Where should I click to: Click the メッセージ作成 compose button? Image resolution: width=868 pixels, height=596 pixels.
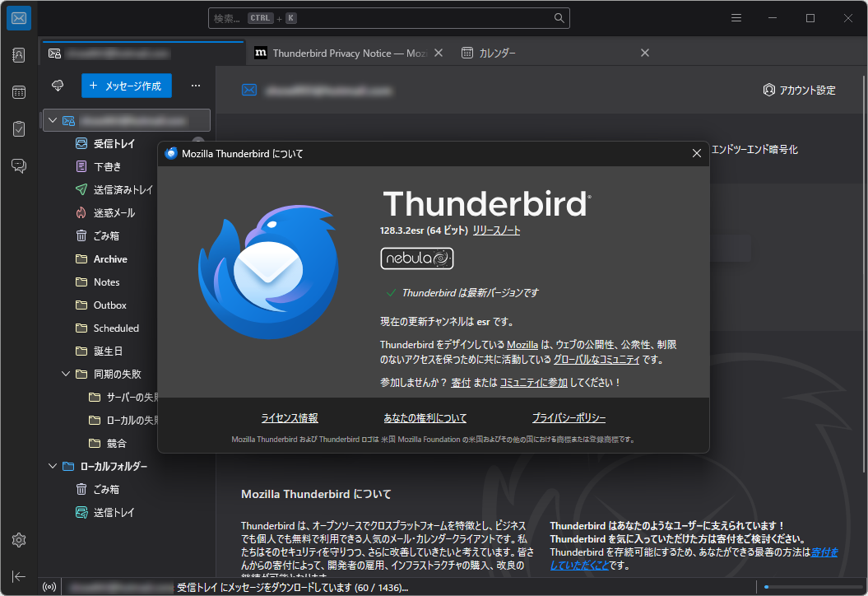(126, 86)
